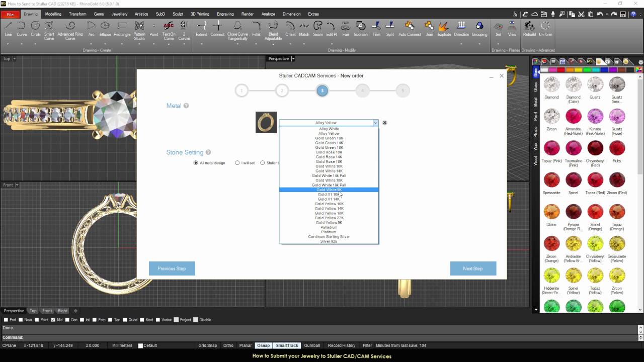Choose Gold Yellow 18K option
This screenshot has width=644, height=362.
(x=329, y=213)
